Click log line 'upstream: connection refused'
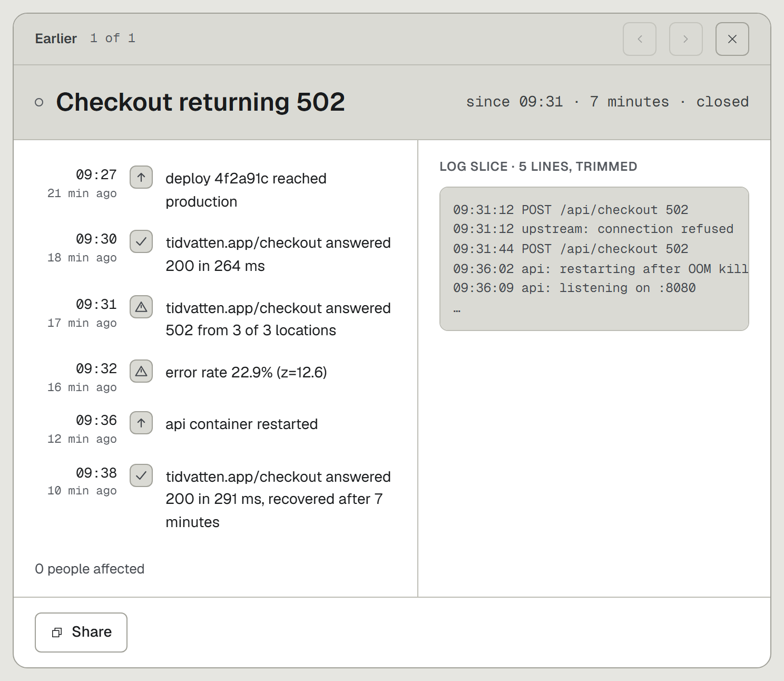Screen dimensions: 784x681 [x=628, y=229]
